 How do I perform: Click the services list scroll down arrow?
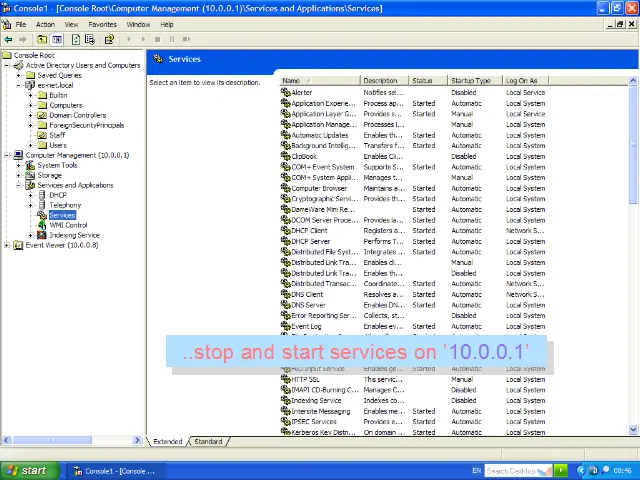tap(634, 430)
